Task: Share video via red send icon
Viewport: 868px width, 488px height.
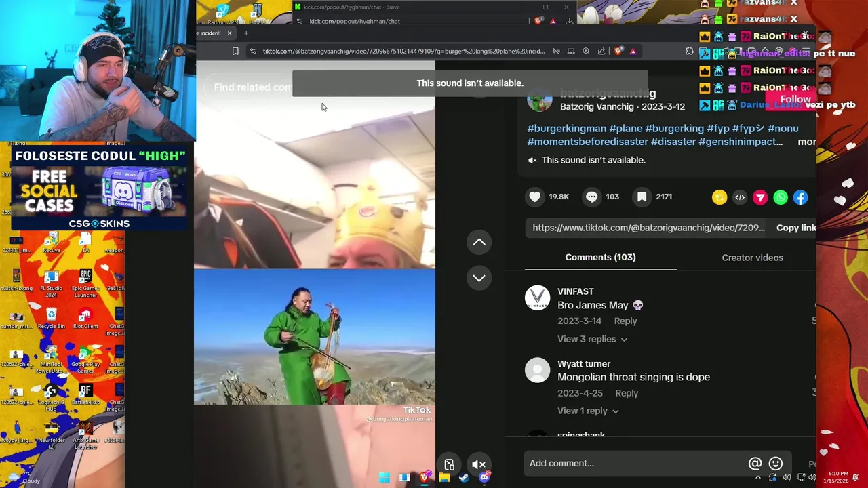Action: click(760, 197)
